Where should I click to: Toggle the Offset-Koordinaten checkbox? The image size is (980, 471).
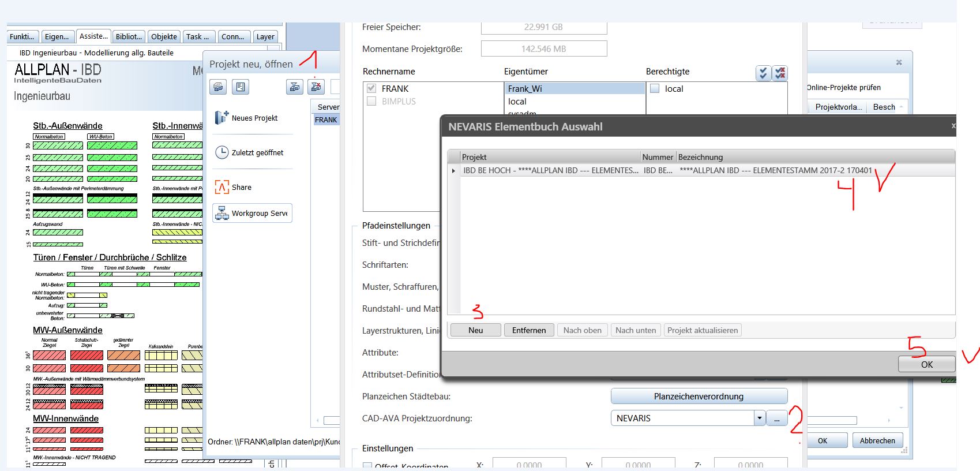[367, 466]
